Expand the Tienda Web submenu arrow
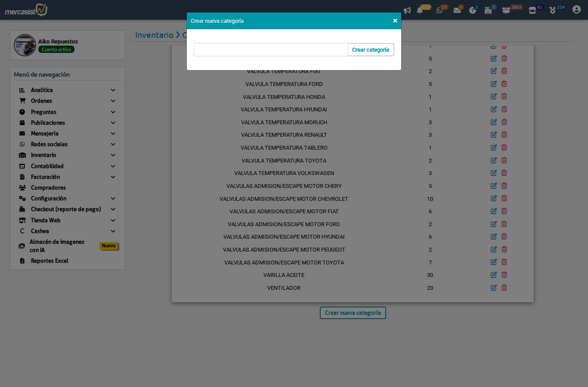The image size is (588, 387). [x=113, y=221]
